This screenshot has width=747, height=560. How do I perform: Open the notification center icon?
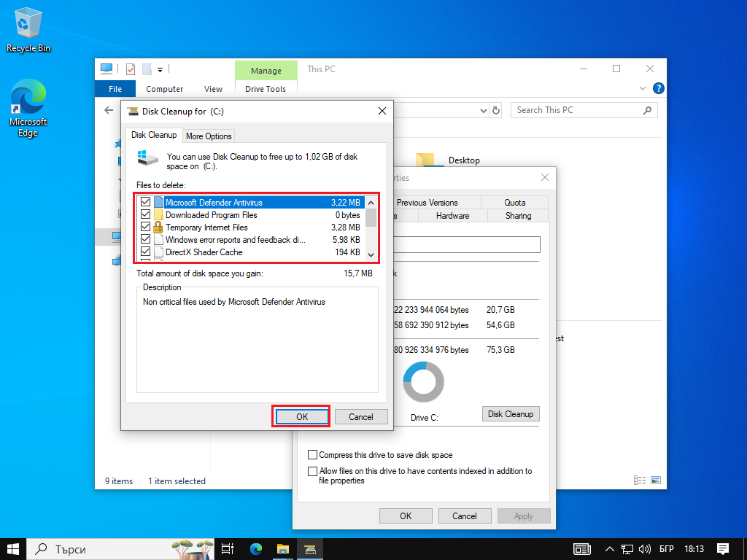click(x=723, y=549)
